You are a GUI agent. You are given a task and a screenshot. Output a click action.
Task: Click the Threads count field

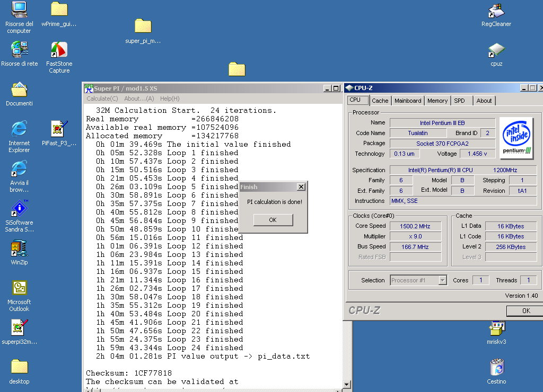(529, 280)
